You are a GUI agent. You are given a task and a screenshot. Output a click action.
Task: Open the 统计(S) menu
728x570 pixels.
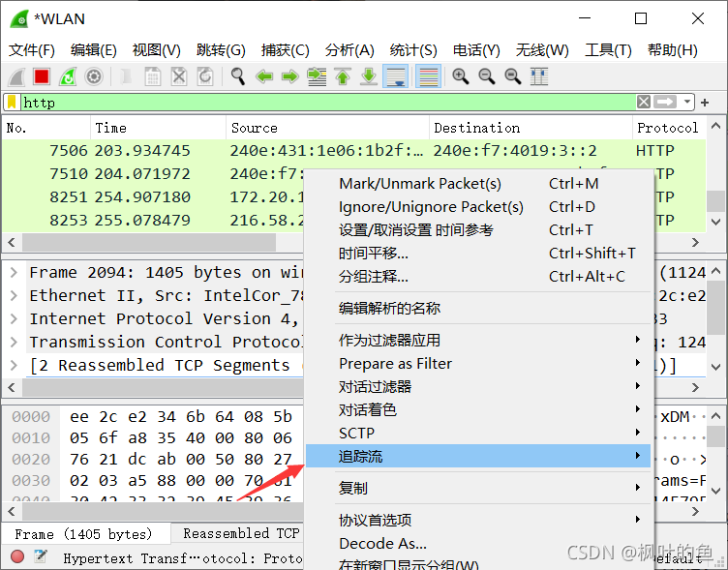click(413, 50)
